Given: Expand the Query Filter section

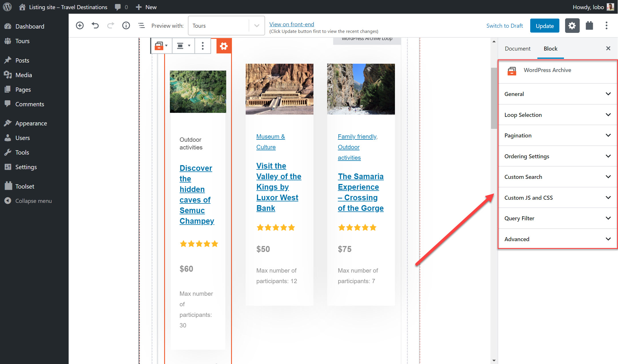Looking at the screenshot, I should pos(557,218).
